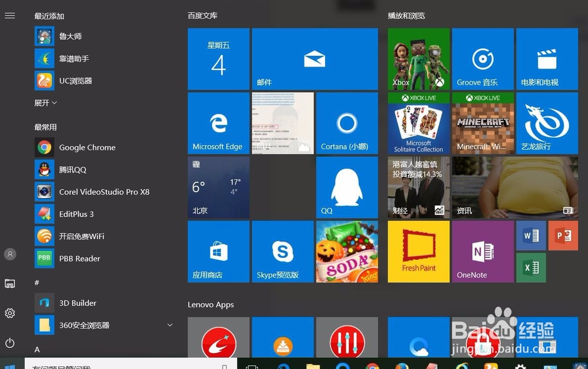Click the 播放和浏览 group title

(x=406, y=15)
